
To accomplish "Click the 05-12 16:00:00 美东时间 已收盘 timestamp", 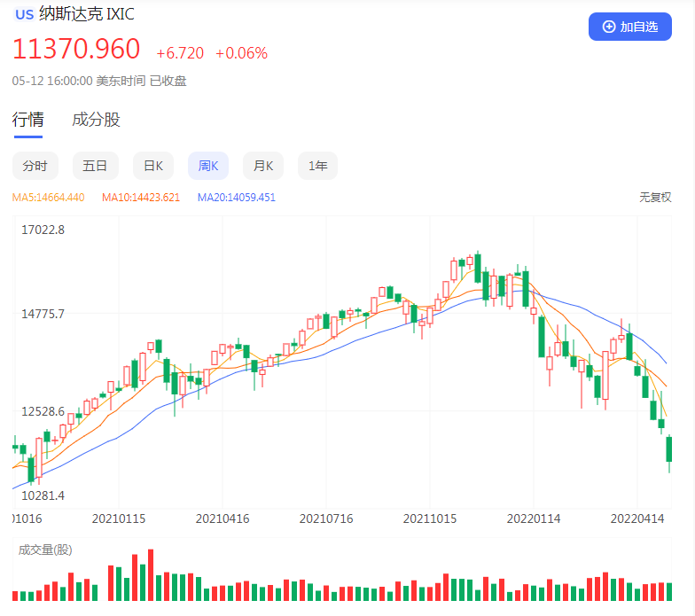I will 99,82.
